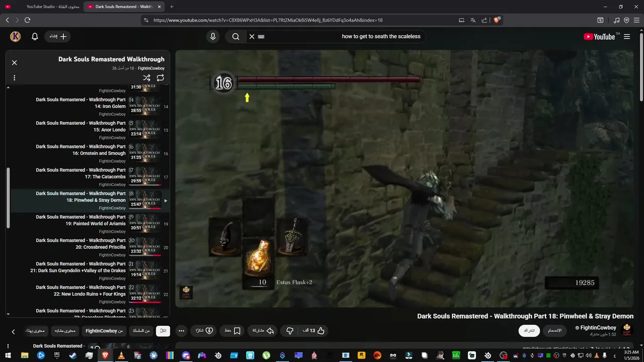The height and width of the screenshot is (362, 644).
Task: Play Part 22: New Londo Ruins item
Action: (90, 294)
